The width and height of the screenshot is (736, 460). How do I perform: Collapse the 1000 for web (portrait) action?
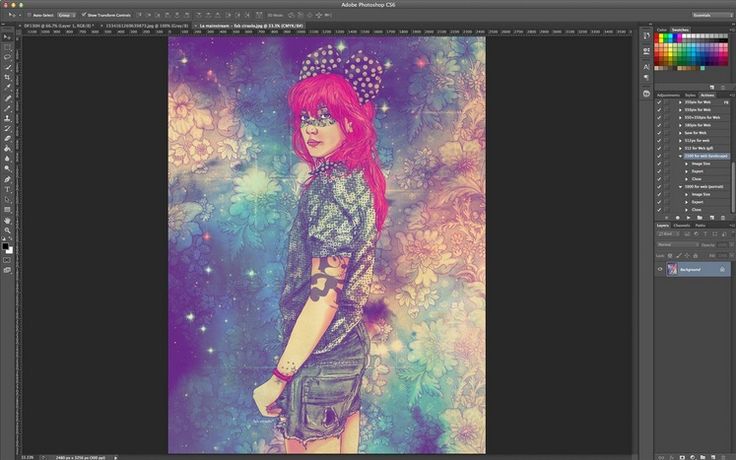(680, 186)
